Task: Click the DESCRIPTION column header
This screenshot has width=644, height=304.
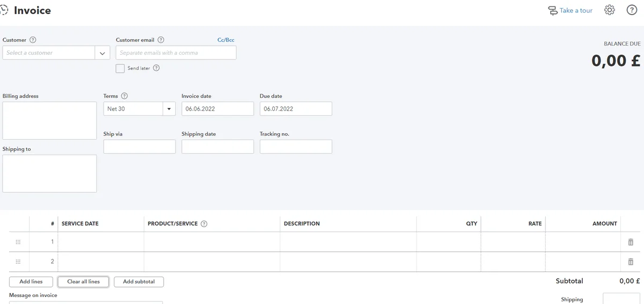Action: point(302,224)
